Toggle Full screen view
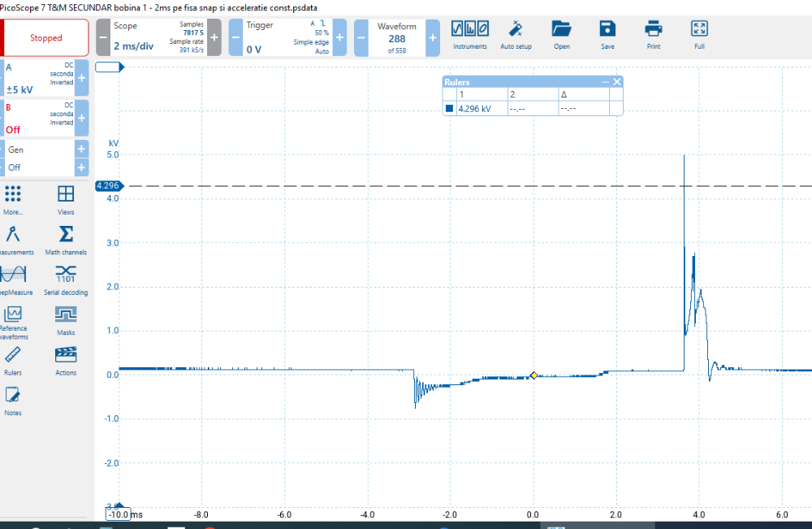The width and height of the screenshot is (812, 529). [x=699, y=33]
